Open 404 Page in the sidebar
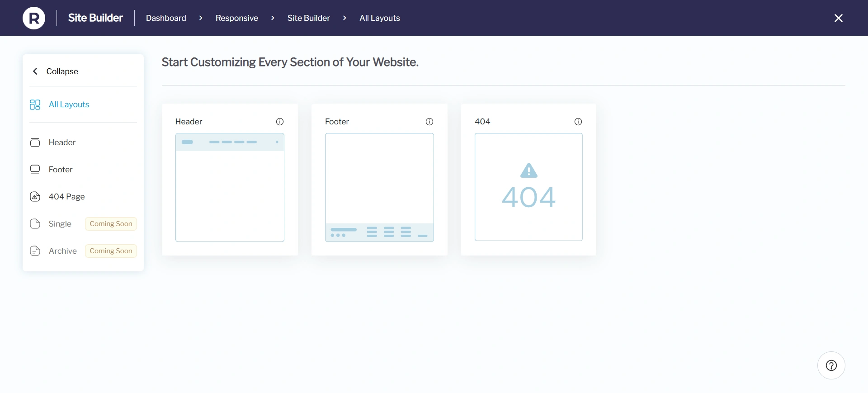The height and width of the screenshot is (393, 868). click(x=66, y=197)
